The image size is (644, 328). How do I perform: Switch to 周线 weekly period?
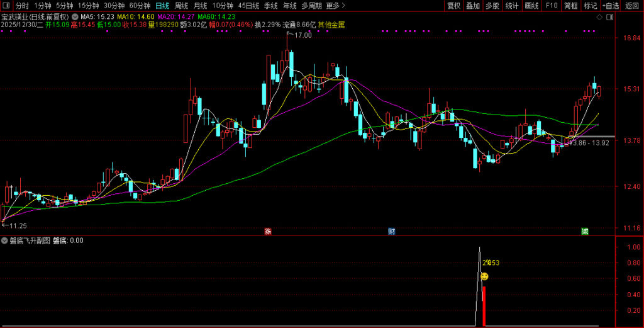pyautogui.click(x=181, y=6)
